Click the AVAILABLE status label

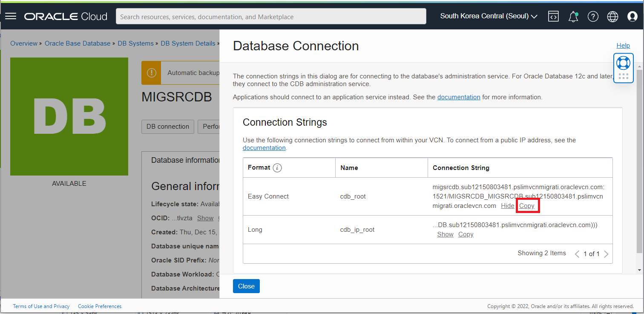69,184
